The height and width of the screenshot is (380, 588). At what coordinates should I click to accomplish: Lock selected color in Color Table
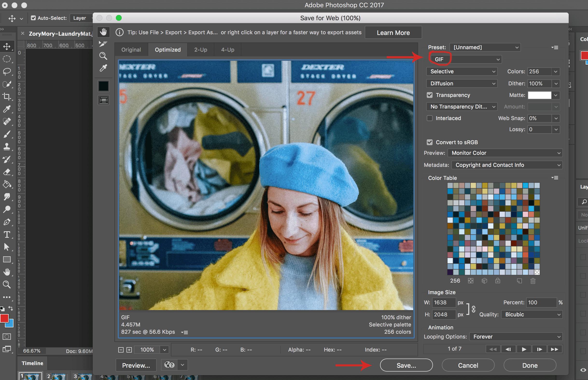pyautogui.click(x=497, y=281)
